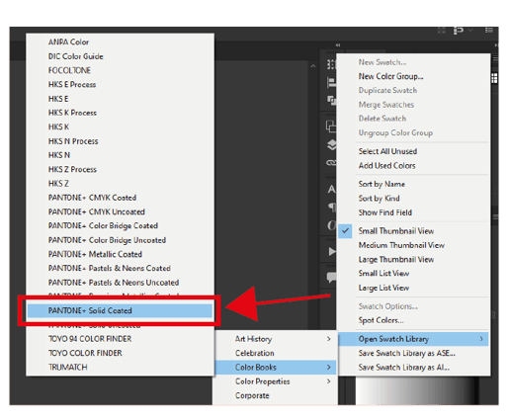Image resolution: width=508 pixels, height=420 pixels.
Task: Open the Layers panel icon
Action: [332, 144]
